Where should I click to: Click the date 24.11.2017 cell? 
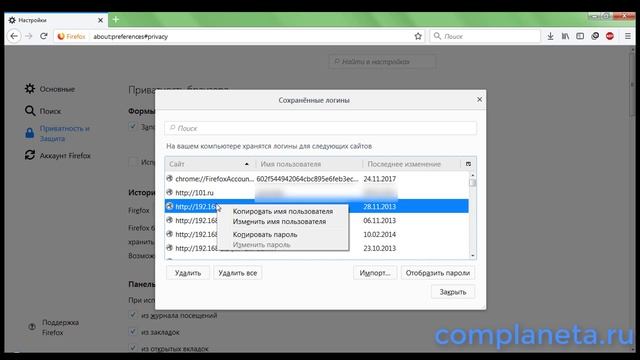(380, 179)
